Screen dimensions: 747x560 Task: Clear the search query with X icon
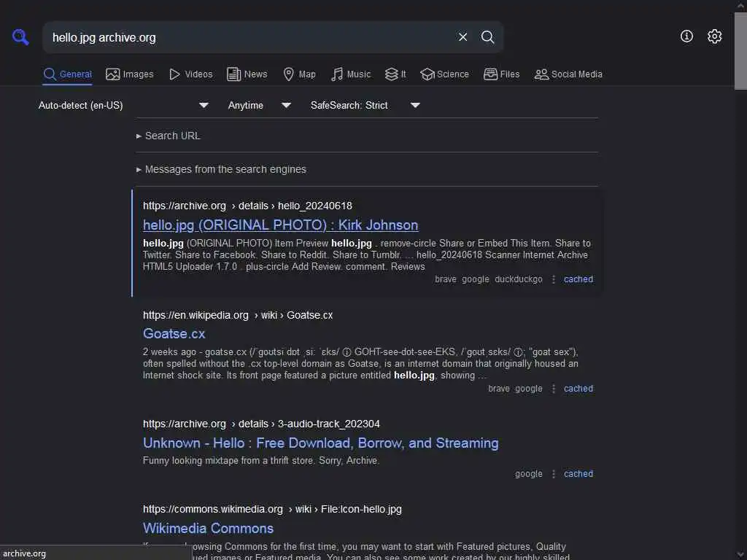[x=462, y=37]
